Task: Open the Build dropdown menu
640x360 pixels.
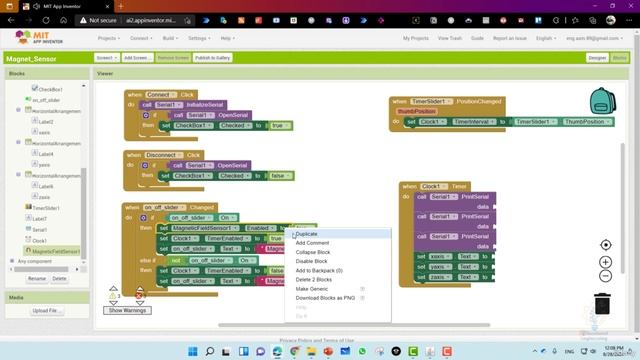Action: pos(170,38)
